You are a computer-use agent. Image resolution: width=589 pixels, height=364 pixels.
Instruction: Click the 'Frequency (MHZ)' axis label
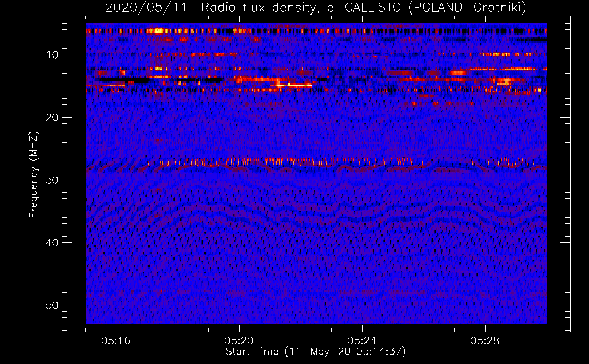pyautogui.click(x=33, y=175)
